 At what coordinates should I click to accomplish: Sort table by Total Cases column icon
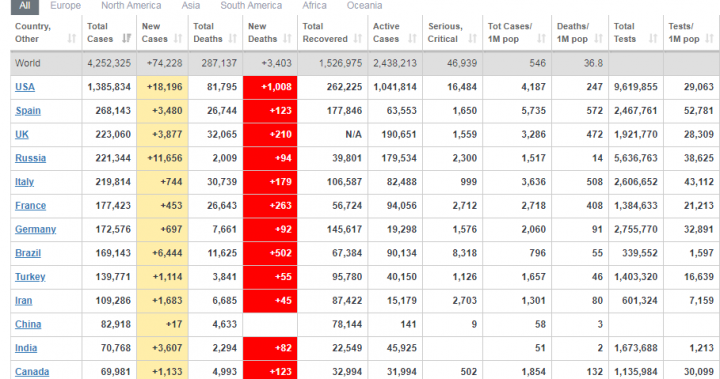click(x=126, y=39)
